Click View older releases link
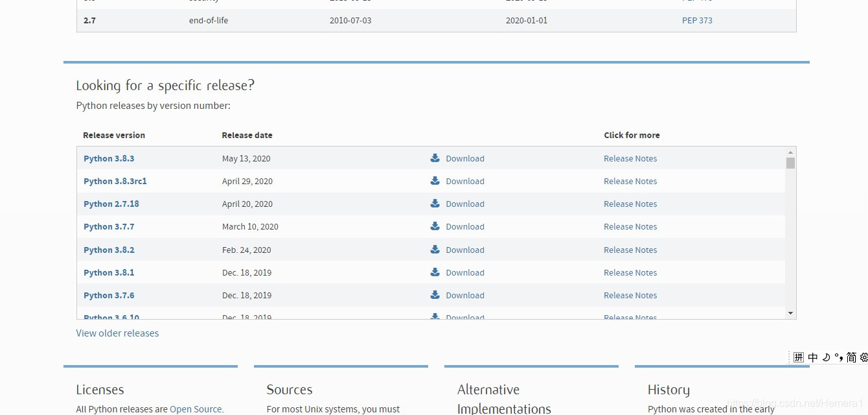Screen dimensions: 868x415 (x=117, y=333)
